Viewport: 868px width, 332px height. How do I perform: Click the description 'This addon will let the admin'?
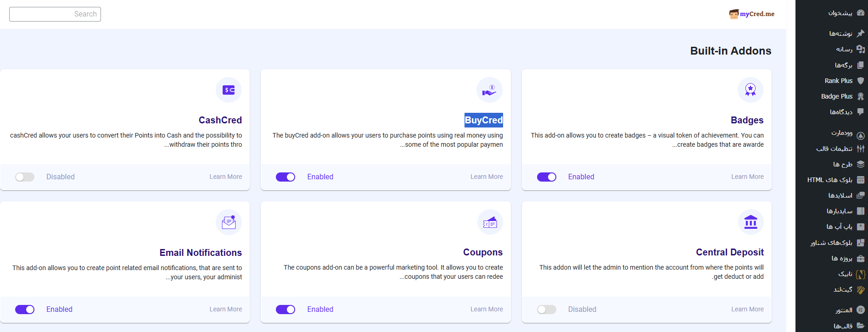coord(651,272)
